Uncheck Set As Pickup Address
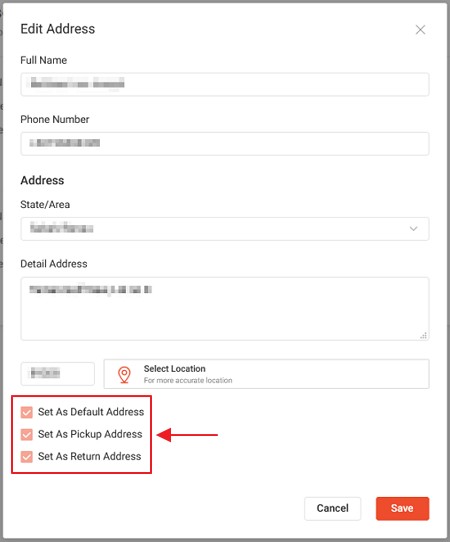Viewport: 450px width, 542px height. click(x=27, y=434)
